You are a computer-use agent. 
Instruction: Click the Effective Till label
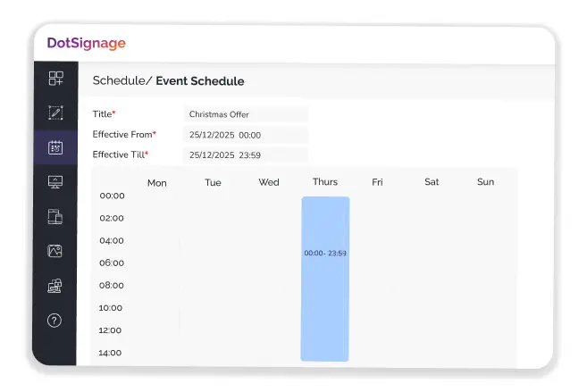tap(121, 154)
